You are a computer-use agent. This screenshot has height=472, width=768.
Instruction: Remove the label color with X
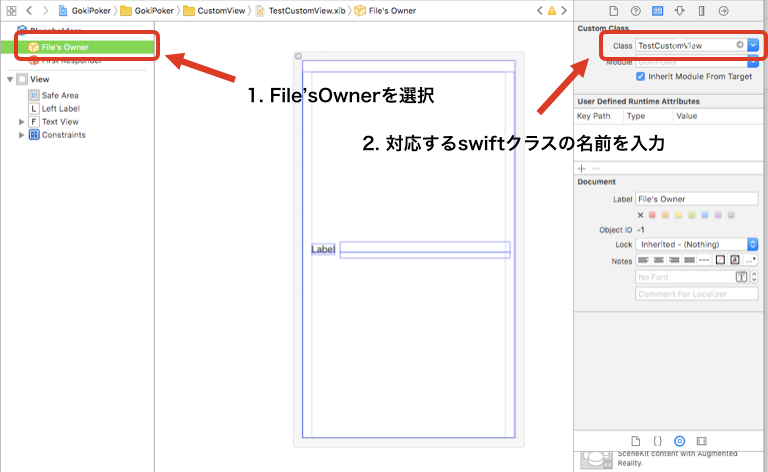coord(640,215)
